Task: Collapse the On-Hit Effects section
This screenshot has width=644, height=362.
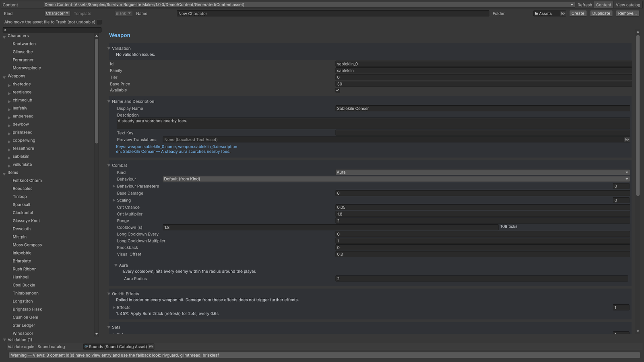Action: [109, 294]
